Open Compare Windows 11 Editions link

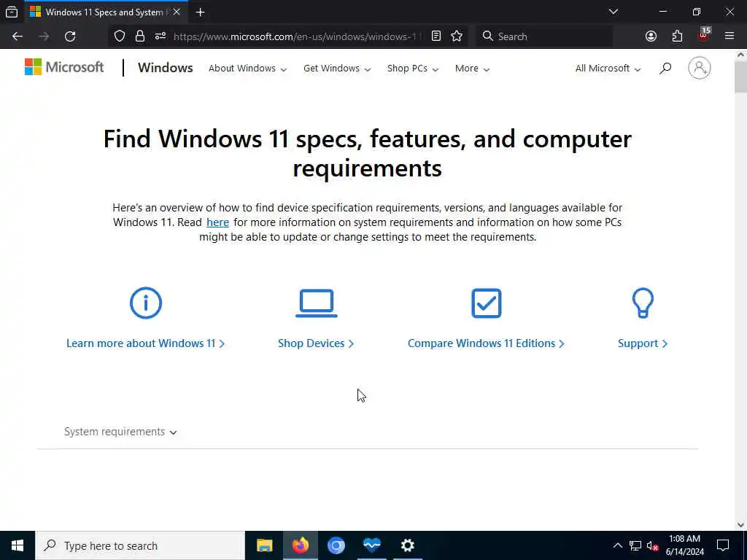[x=486, y=343]
